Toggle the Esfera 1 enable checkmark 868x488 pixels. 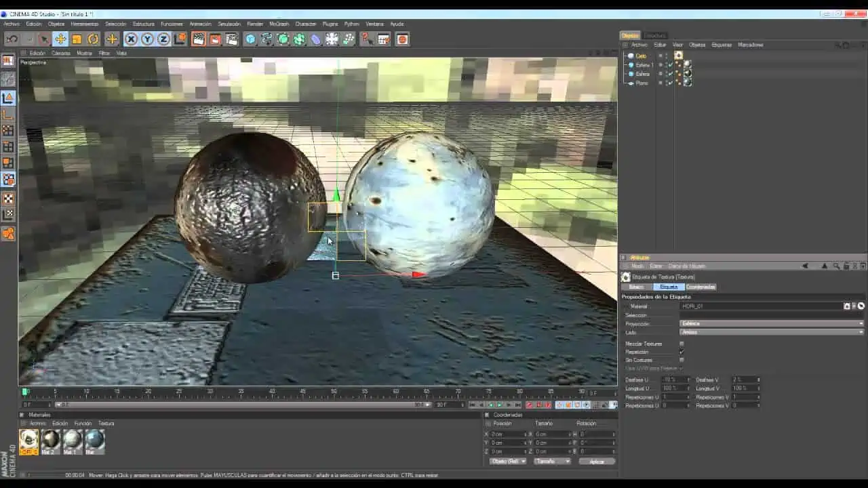670,65
